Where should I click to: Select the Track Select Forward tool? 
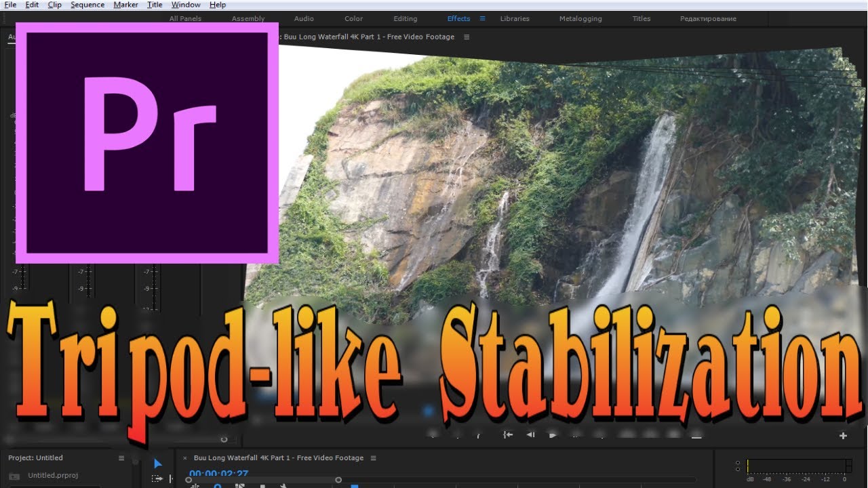(x=157, y=479)
